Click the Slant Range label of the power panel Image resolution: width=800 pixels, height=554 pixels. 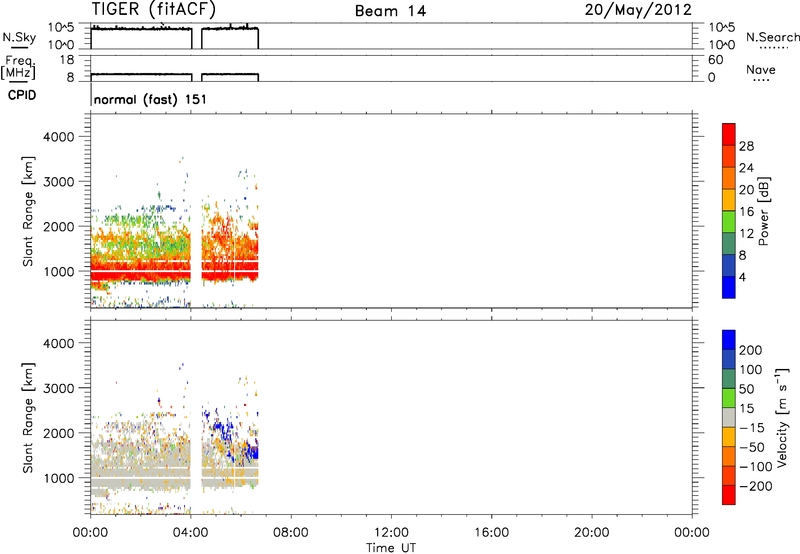[28, 211]
